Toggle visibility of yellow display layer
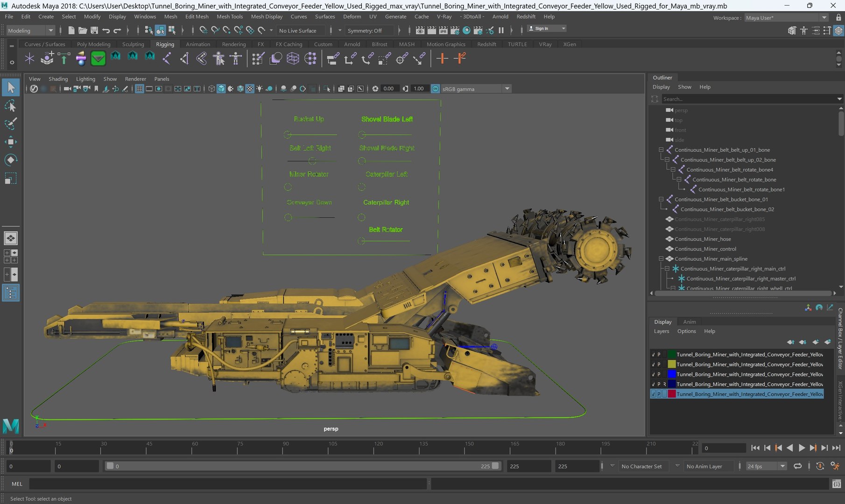 [x=653, y=364]
